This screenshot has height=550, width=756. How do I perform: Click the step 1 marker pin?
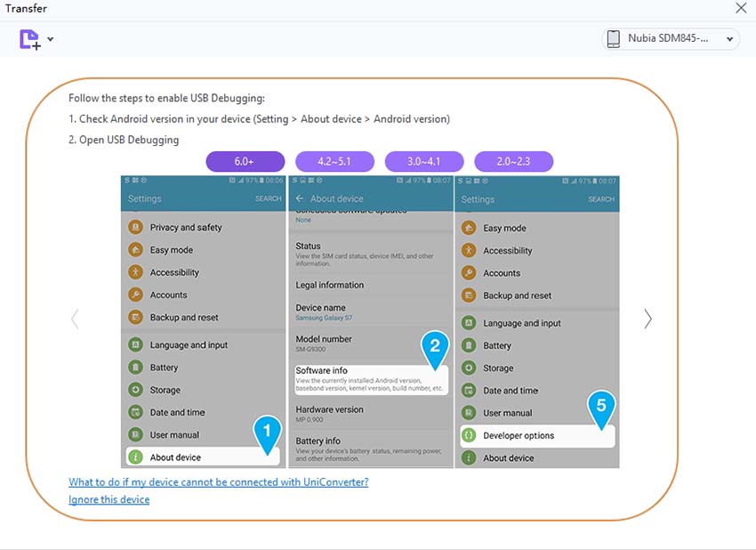(x=267, y=431)
